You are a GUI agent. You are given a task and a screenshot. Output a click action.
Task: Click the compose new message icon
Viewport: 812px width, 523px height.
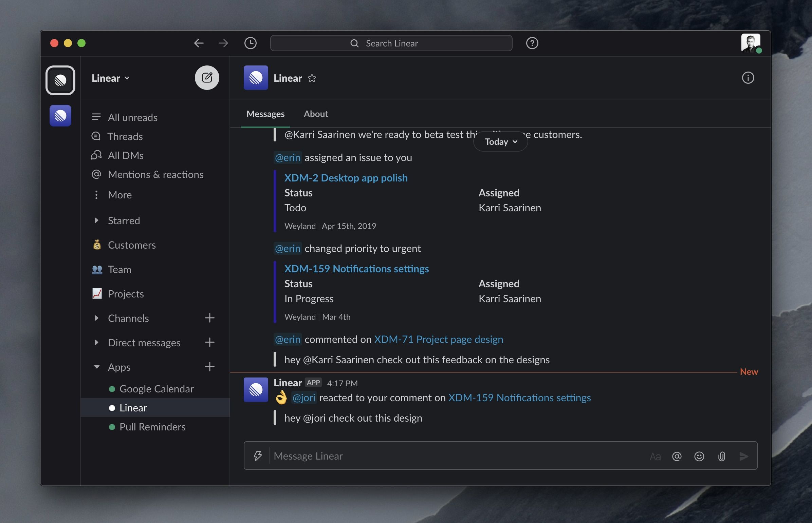point(207,78)
